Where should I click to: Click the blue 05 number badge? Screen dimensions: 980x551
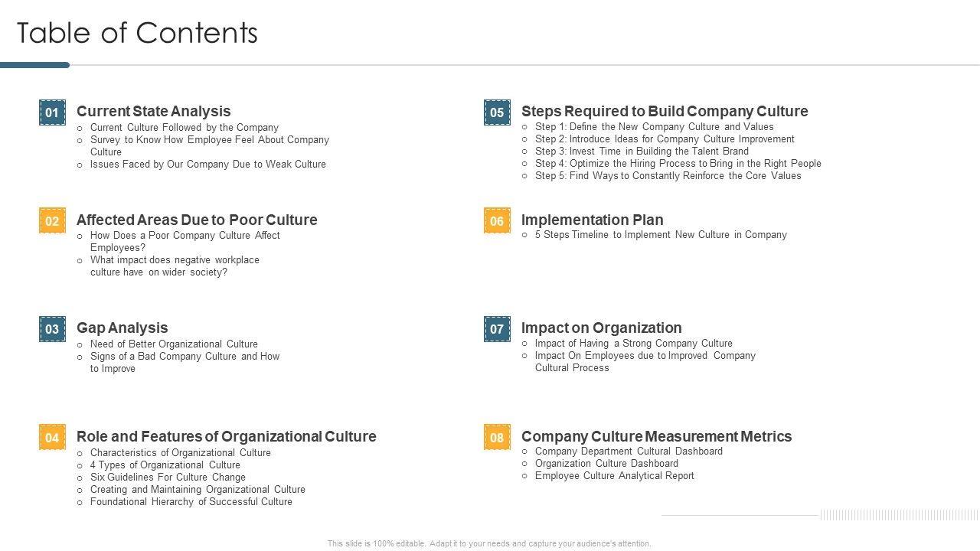tap(497, 112)
